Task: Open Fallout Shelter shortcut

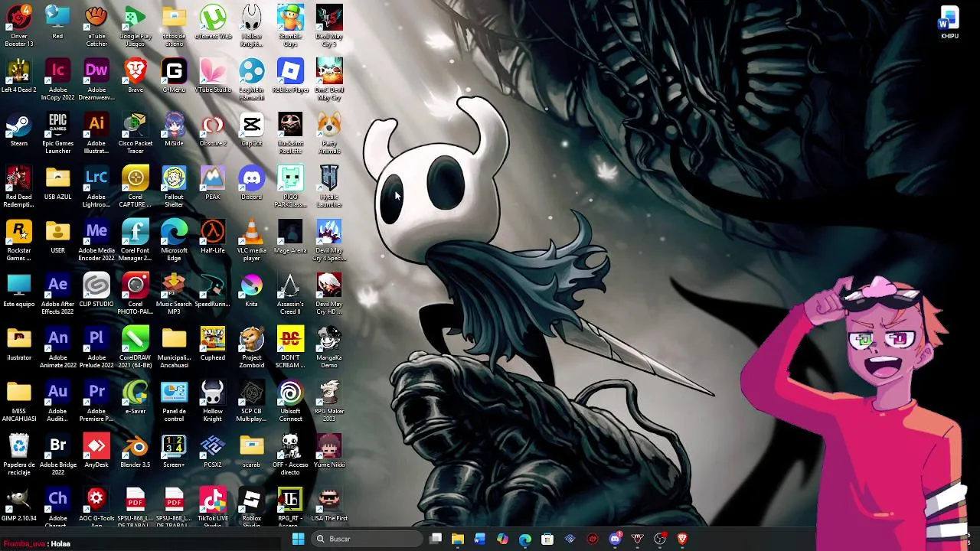Action: [x=174, y=187]
